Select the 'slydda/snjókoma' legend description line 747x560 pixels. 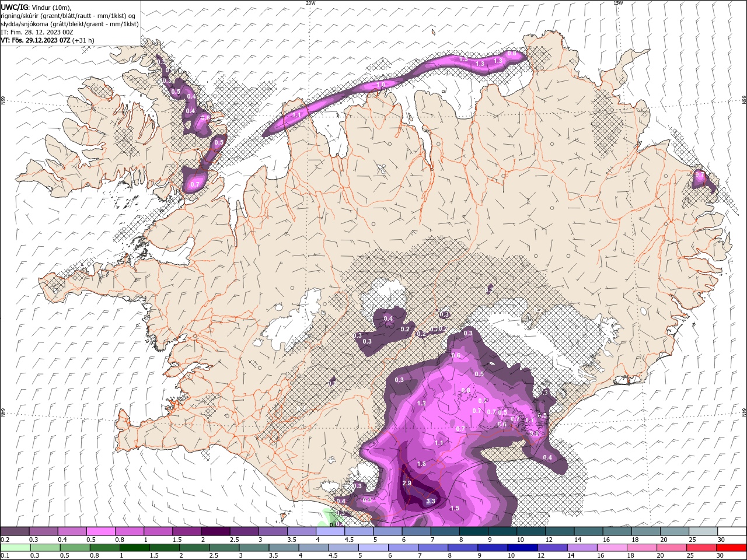[x=70, y=24]
